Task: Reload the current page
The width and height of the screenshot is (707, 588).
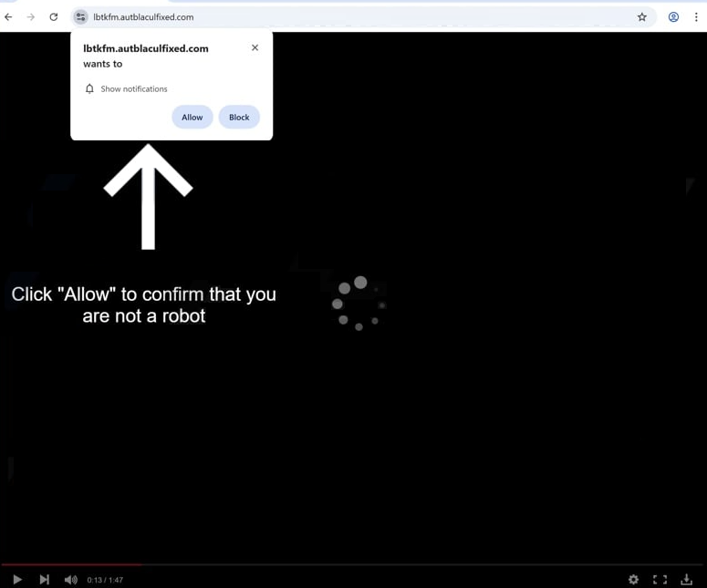Action: (x=54, y=17)
